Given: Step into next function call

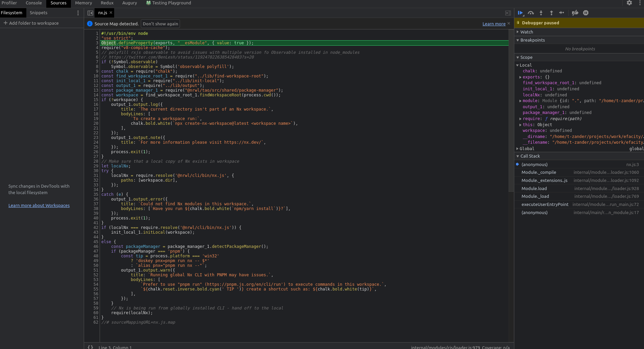Looking at the screenshot, I should [541, 13].
